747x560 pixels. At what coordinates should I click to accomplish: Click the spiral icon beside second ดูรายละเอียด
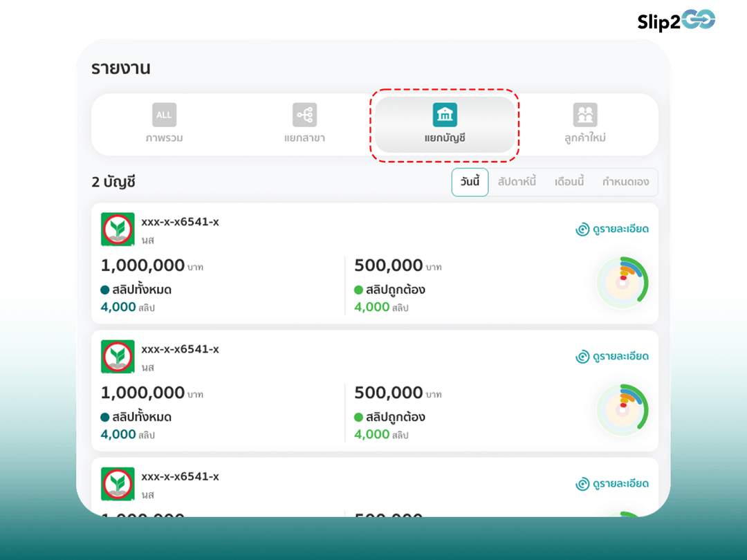point(582,357)
